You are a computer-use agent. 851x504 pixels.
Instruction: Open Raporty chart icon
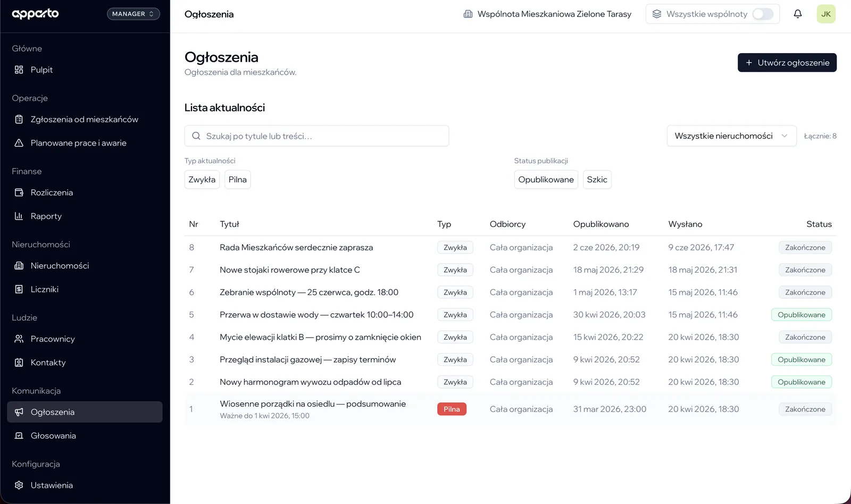pos(19,216)
